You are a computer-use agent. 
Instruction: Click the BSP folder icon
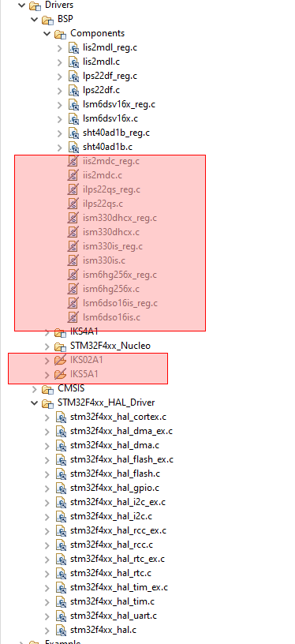48,20
